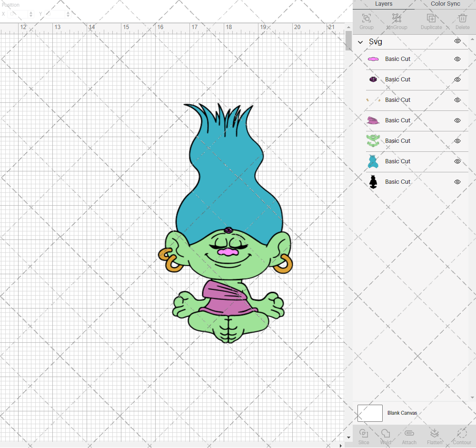Click the Blank Canvas white swatch
476x448 pixels.
(370, 413)
